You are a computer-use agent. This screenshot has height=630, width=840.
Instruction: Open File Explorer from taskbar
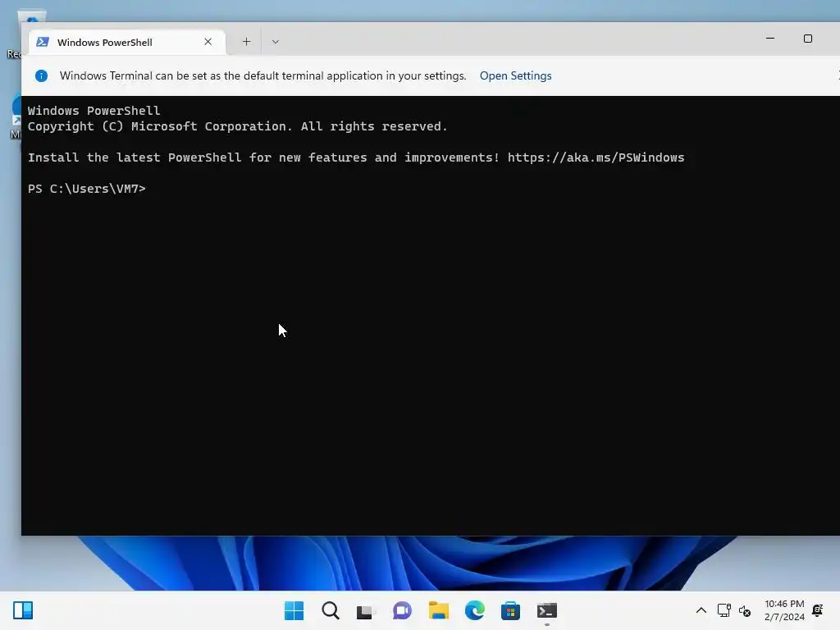click(438, 610)
